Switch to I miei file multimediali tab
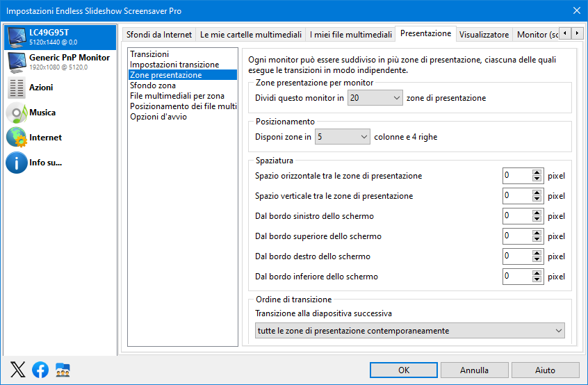Screen dimensions: 588x385 coord(350,35)
